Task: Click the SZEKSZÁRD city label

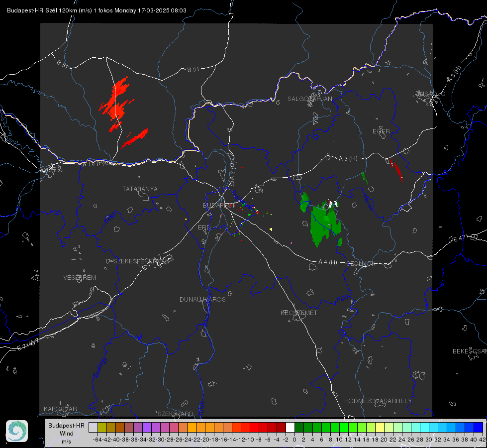Action: click(x=176, y=414)
